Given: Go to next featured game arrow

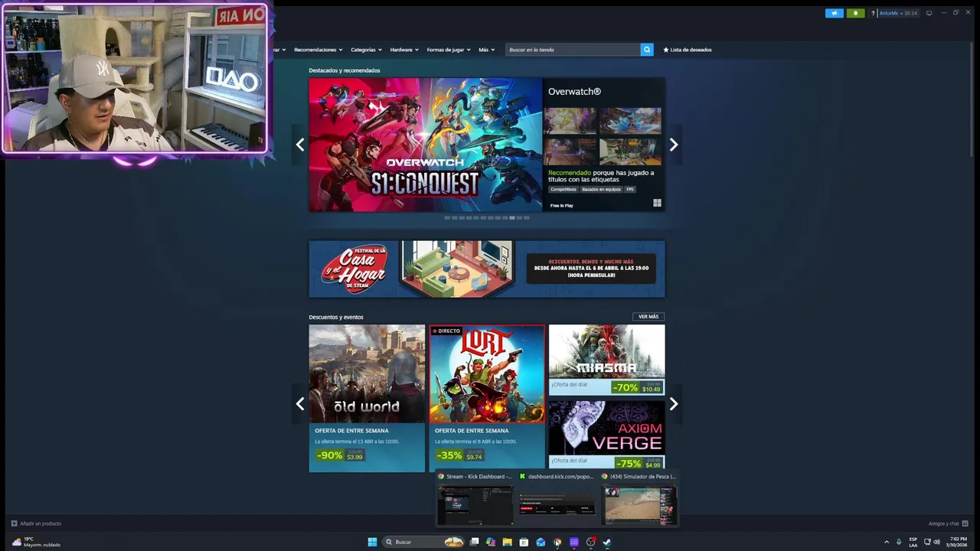Looking at the screenshot, I should point(674,145).
